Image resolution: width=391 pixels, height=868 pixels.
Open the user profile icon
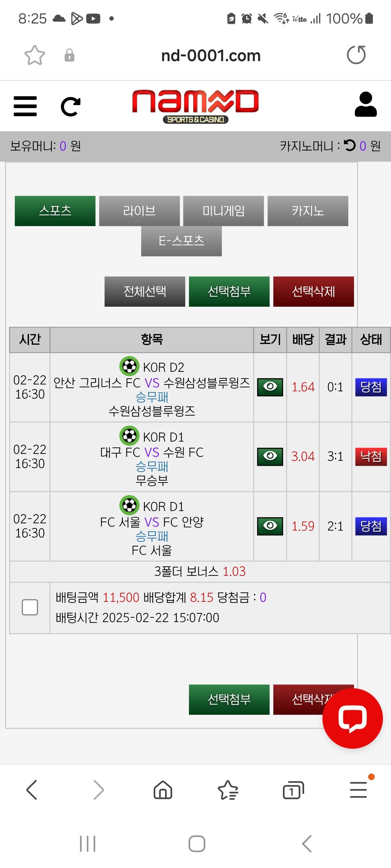[366, 105]
